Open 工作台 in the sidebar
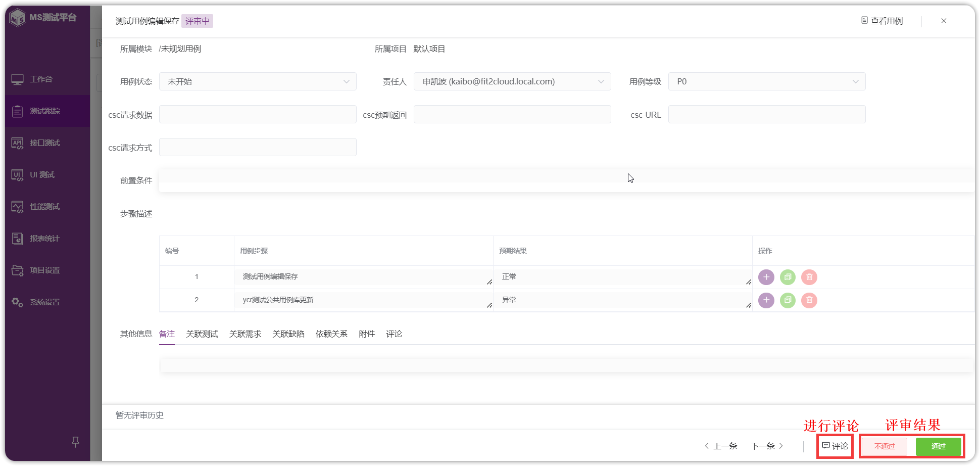980x466 pixels. (x=47, y=79)
